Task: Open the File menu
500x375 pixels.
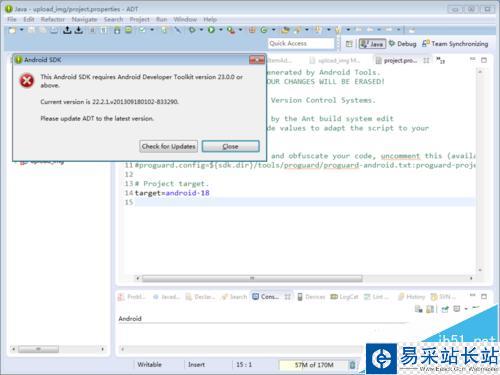Action: (12, 19)
